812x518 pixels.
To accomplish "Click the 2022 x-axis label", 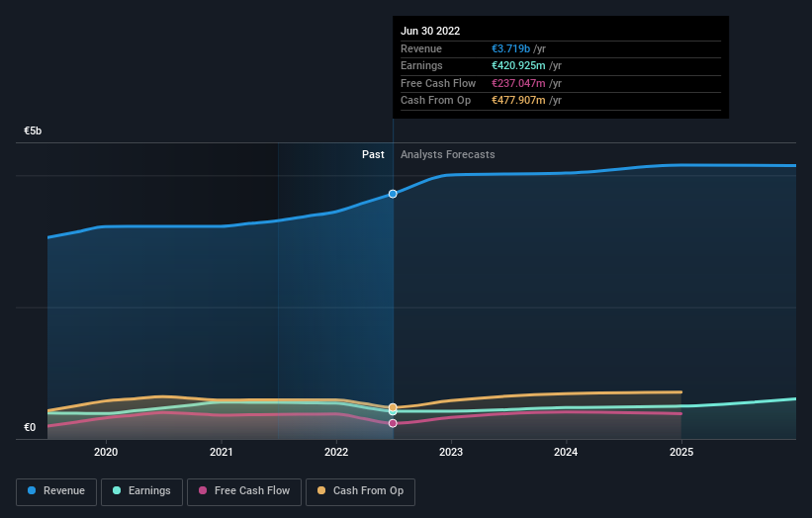I will pyautogui.click(x=336, y=452).
